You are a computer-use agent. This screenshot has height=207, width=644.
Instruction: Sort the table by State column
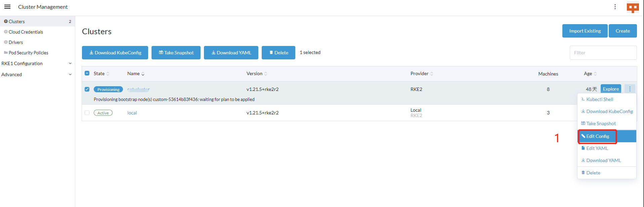coord(101,73)
